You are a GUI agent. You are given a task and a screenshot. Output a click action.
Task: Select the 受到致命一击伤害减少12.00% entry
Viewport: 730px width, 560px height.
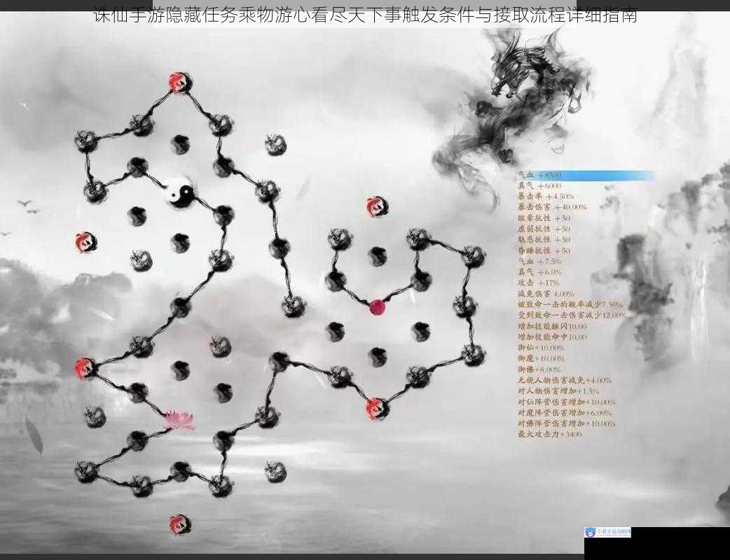tap(572, 315)
